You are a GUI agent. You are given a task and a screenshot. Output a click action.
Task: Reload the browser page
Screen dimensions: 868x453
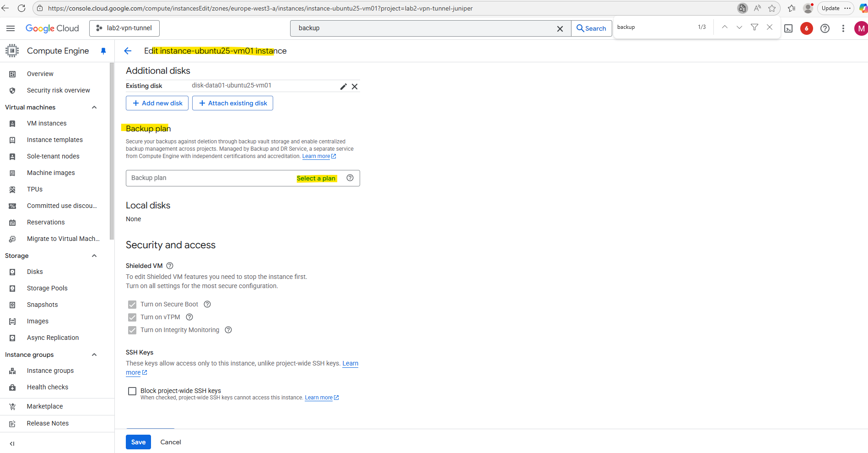(x=21, y=8)
